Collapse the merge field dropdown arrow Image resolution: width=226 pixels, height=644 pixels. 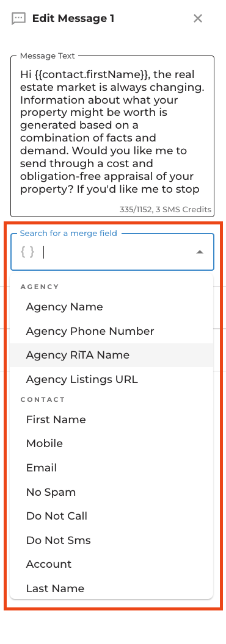200,252
